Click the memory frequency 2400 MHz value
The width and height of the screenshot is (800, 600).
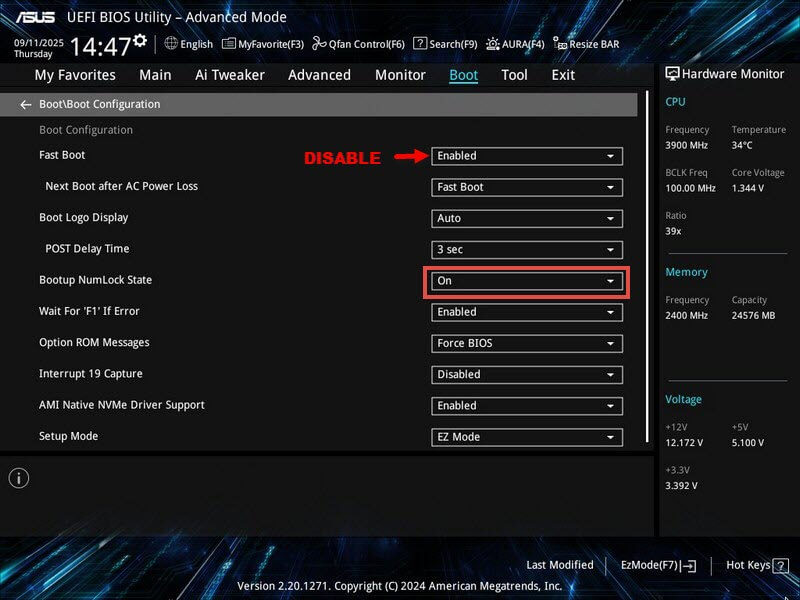[x=686, y=316]
